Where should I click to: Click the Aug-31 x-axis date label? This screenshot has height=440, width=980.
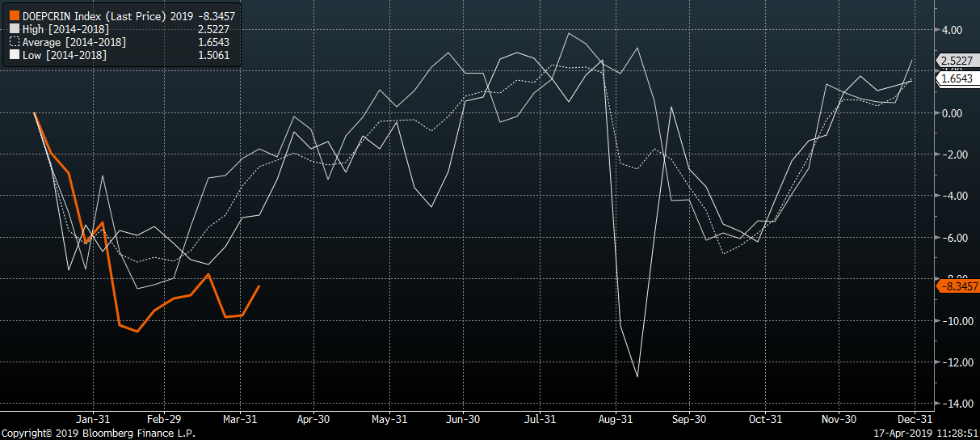[615, 420]
